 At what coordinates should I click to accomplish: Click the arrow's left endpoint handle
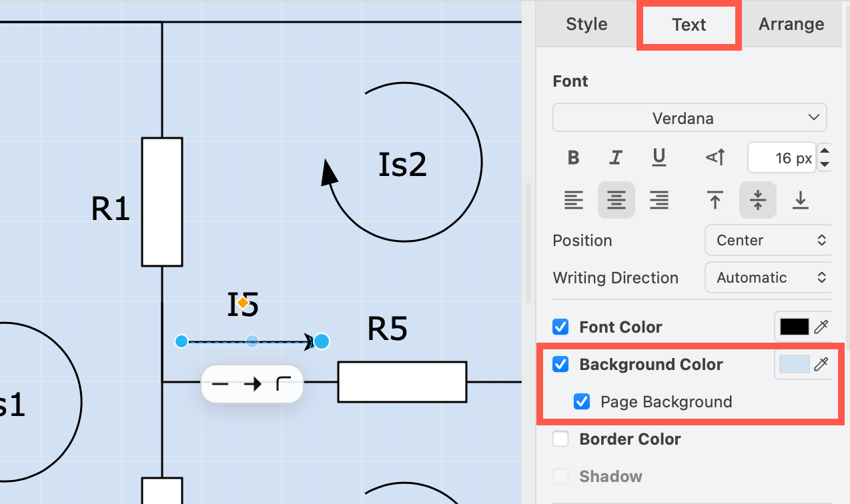tap(181, 341)
